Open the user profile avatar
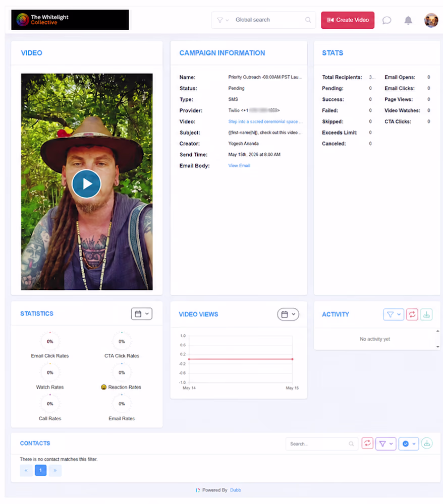This screenshot has height=504, width=443. pos(431,20)
